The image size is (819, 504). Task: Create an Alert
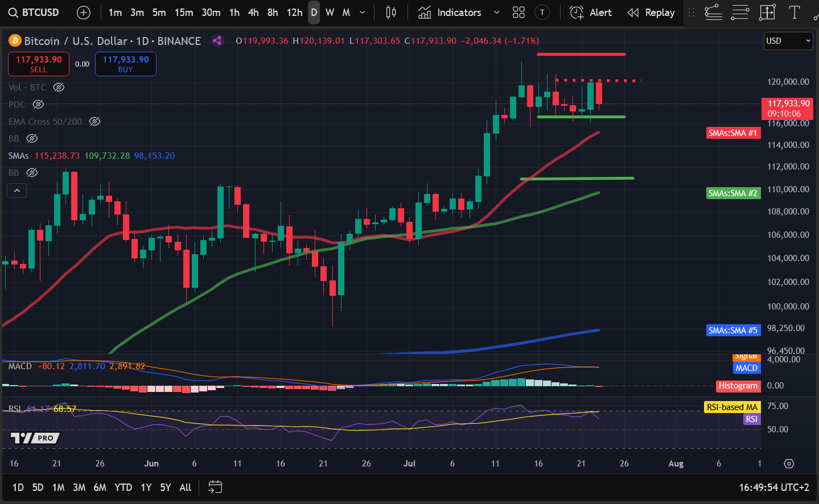point(591,13)
